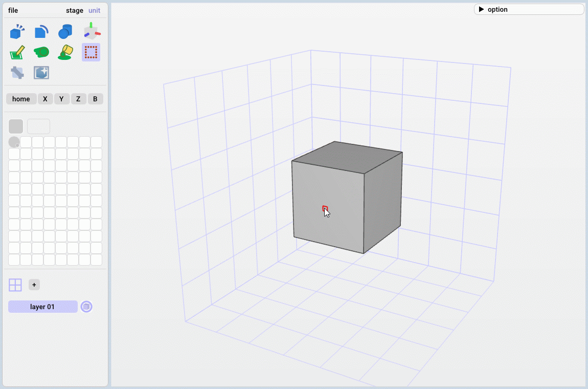Select the green paint brush tool

click(41, 52)
